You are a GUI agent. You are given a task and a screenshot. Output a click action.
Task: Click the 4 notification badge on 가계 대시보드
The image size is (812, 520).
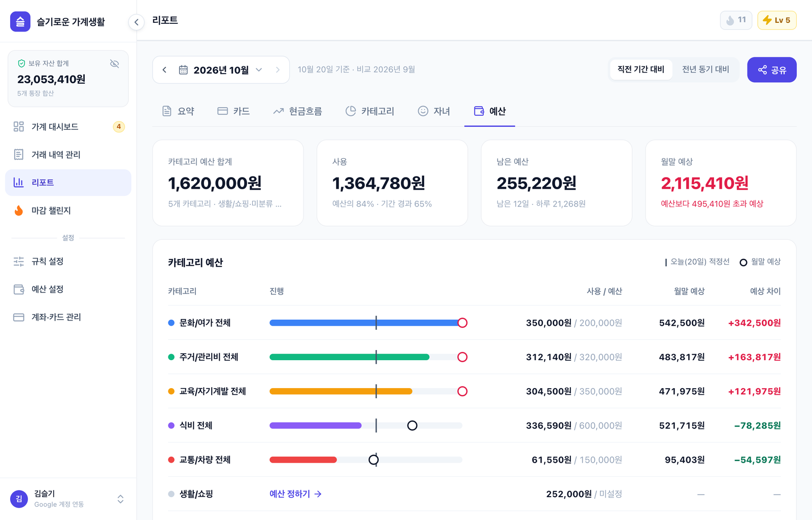click(119, 127)
